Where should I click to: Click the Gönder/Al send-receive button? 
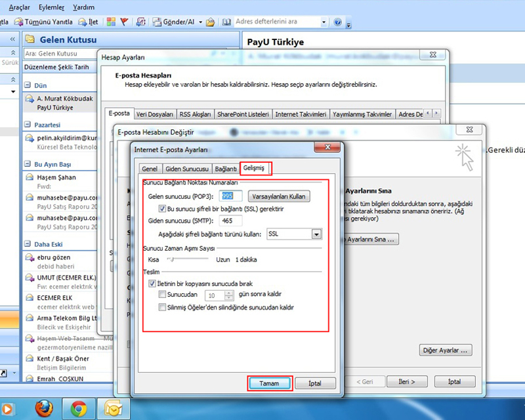point(174,22)
